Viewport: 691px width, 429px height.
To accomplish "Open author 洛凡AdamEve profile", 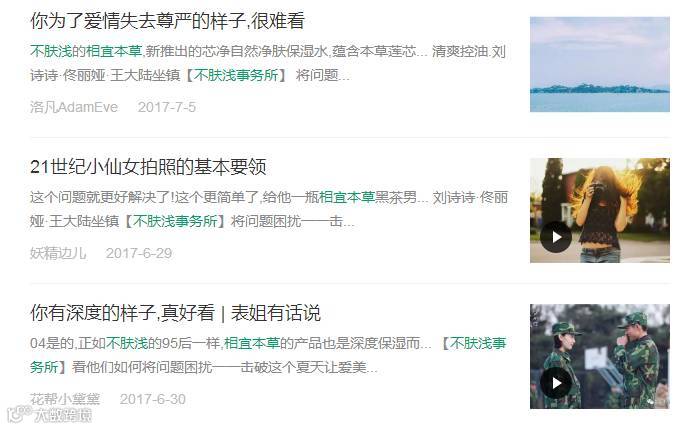I will 74,107.
